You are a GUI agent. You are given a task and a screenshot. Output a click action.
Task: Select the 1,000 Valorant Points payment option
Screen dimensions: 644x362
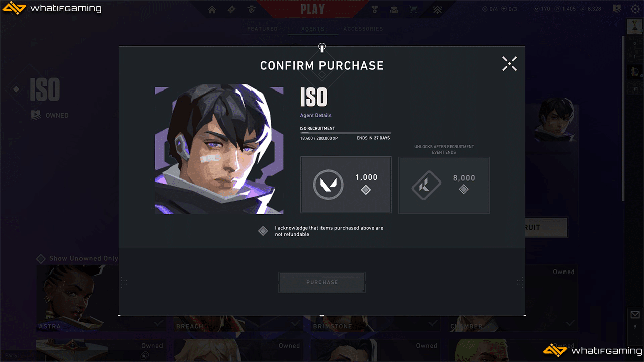[x=346, y=185]
